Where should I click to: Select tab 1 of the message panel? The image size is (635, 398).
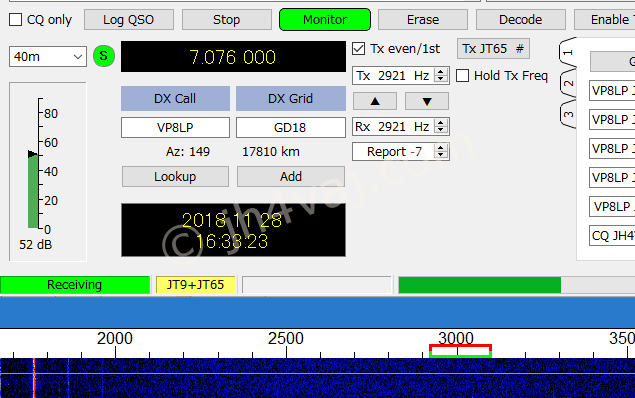tap(569, 52)
